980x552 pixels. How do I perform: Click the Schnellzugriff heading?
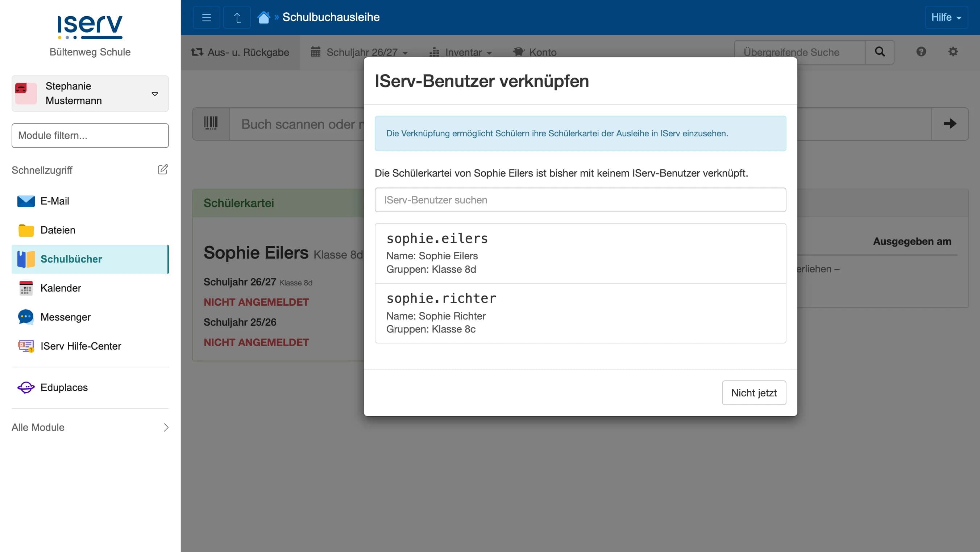(x=42, y=170)
